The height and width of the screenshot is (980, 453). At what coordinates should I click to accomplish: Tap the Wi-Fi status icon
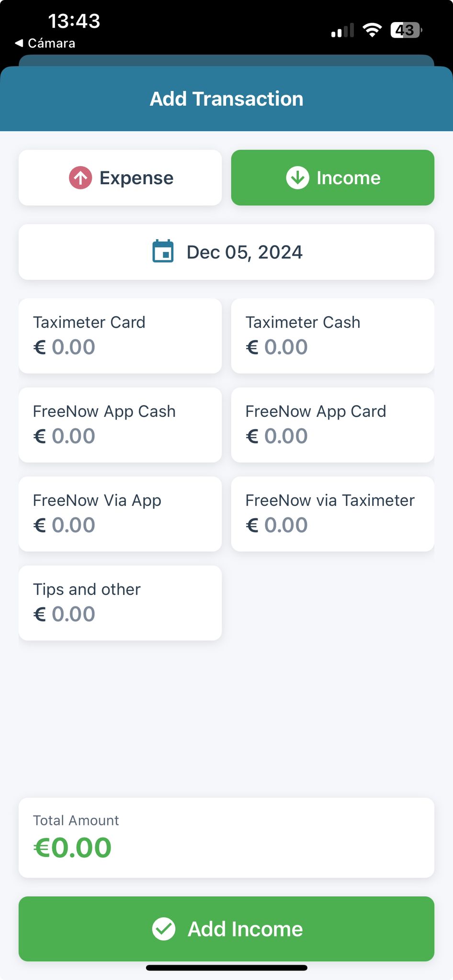point(372,30)
